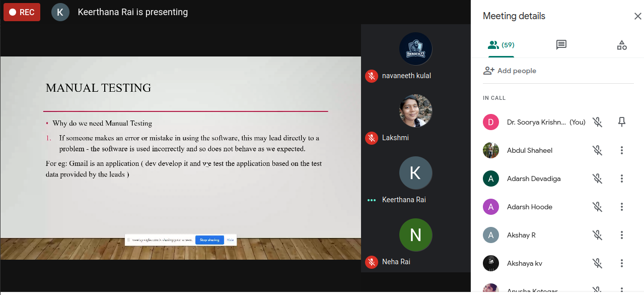Click the muted mic icon next to Lakshmi
Image resolution: width=644 pixels, height=295 pixels.
pos(372,138)
